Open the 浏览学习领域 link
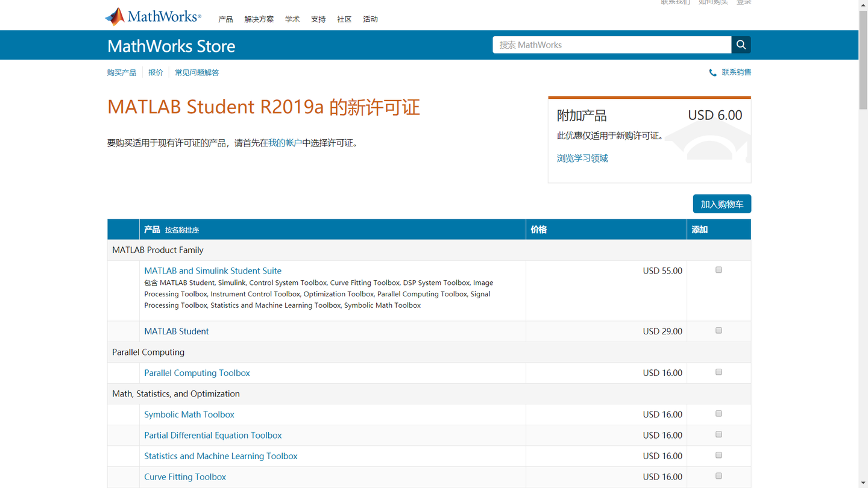The height and width of the screenshot is (488, 868). [x=582, y=158]
